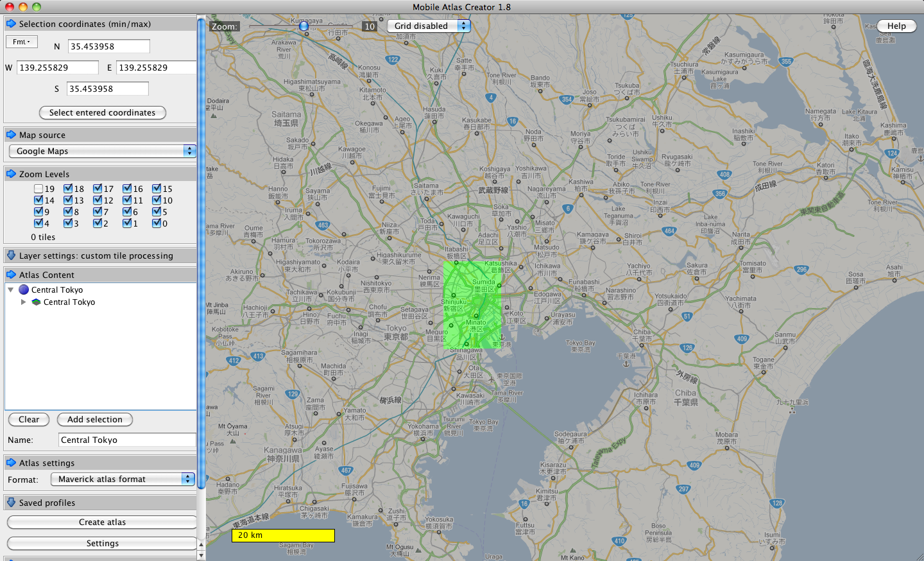Disable zoom level 16
Image resolution: width=924 pixels, height=561 pixels.
(127, 189)
